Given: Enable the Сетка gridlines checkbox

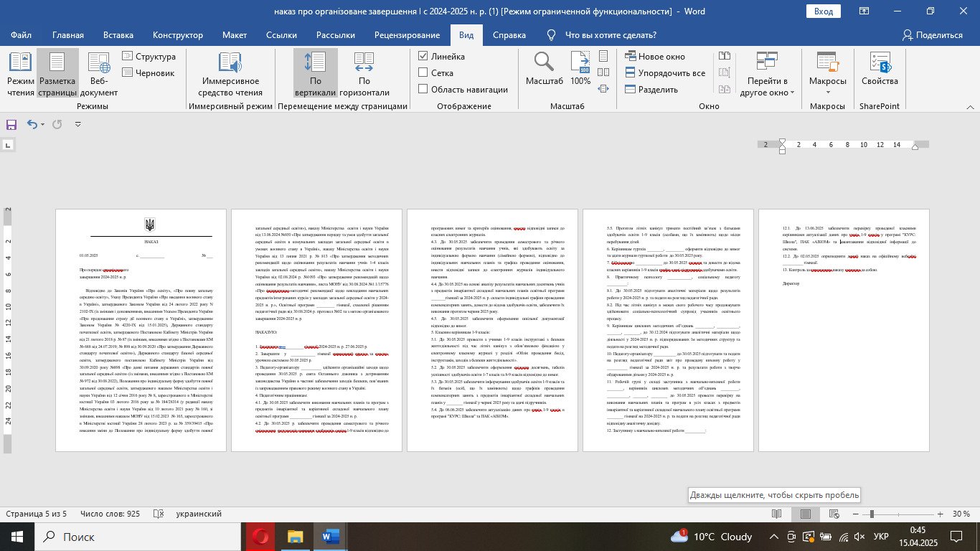Looking at the screenshot, I should tap(423, 72).
